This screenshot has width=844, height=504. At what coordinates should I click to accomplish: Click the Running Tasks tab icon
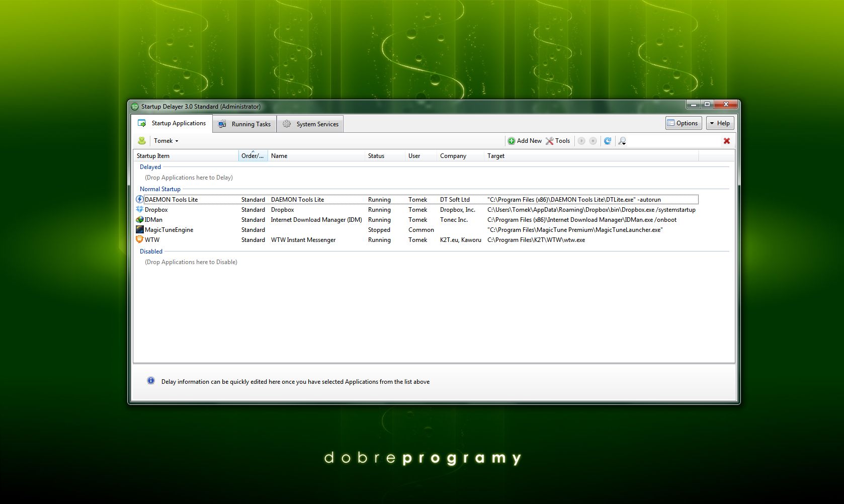pyautogui.click(x=222, y=124)
